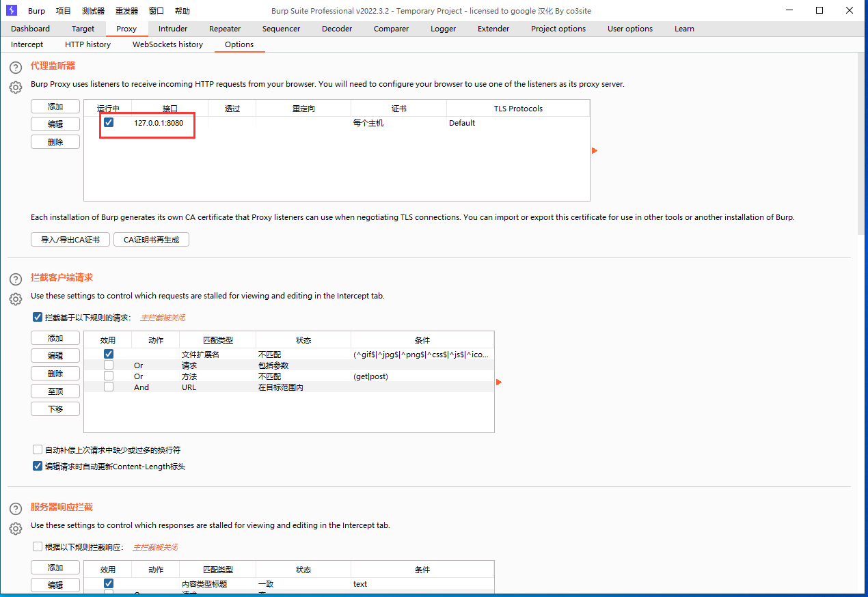Switch to the Logger tab
Viewport: 868px width, 597px height.
443,29
